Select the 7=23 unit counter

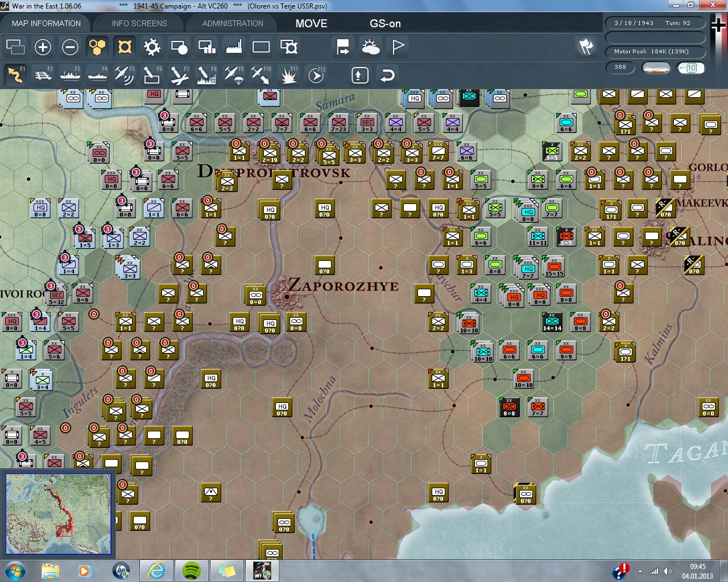coord(338,123)
